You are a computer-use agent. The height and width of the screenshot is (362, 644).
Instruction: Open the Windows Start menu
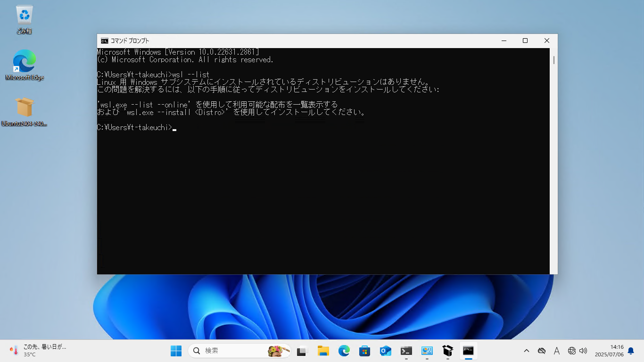tap(176, 351)
